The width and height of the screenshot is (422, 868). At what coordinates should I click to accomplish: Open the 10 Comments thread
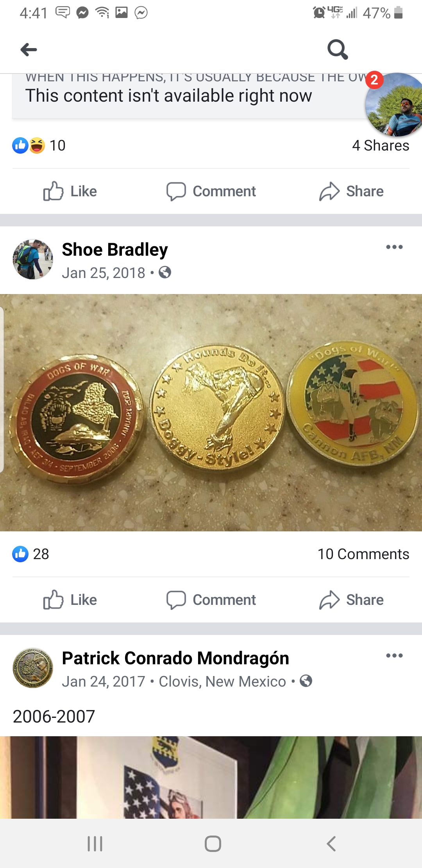363,554
